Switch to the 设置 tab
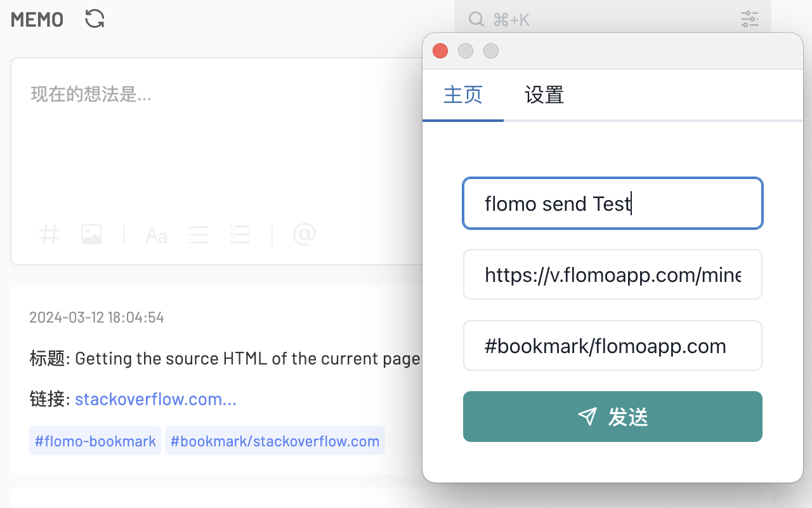Viewport: 812px width, 508px height. tap(544, 95)
